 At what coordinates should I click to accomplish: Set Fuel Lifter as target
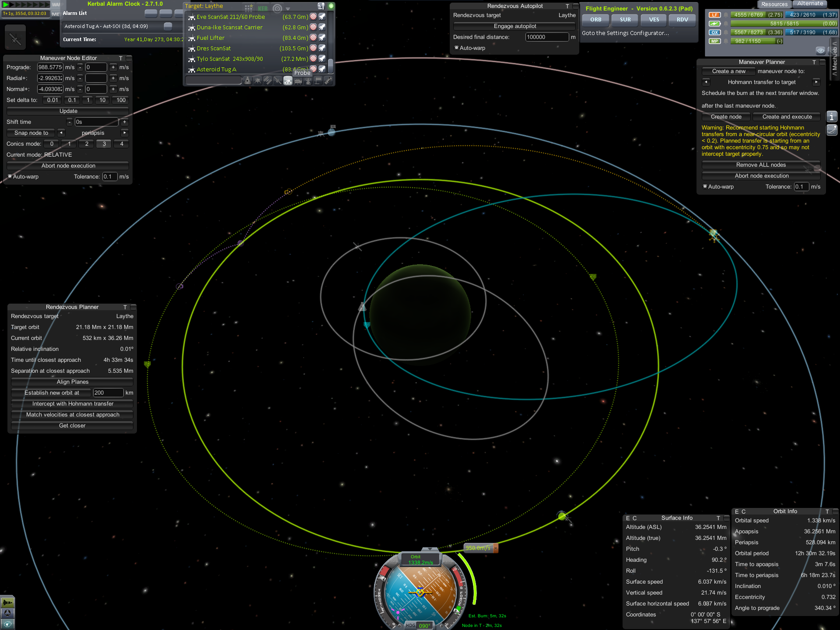(313, 38)
